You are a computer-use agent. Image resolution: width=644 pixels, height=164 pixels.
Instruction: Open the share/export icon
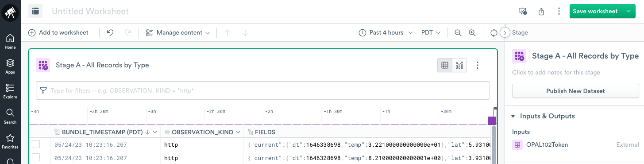[541, 12]
